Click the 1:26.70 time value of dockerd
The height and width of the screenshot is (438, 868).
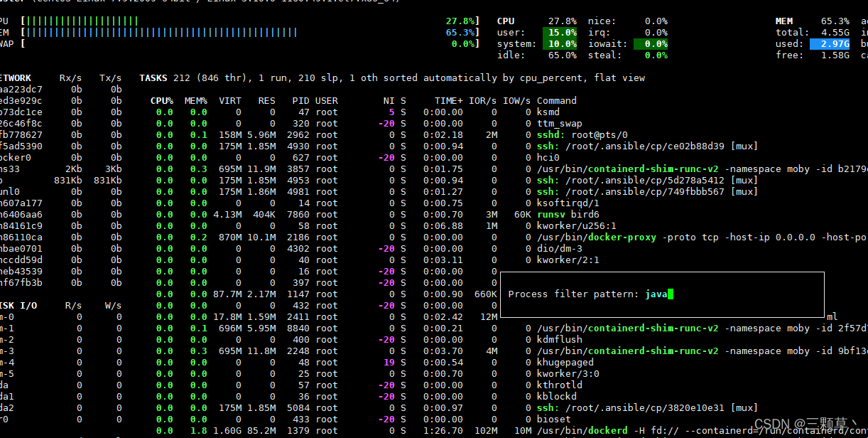[x=443, y=431]
